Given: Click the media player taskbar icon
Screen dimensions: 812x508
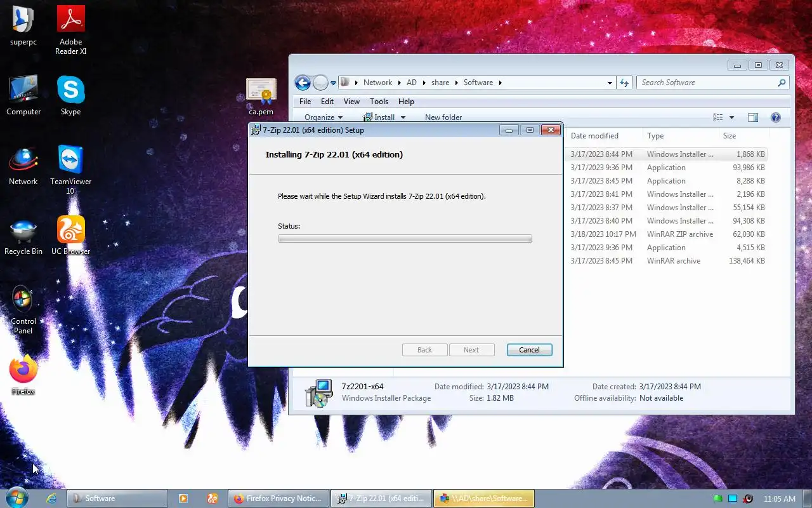Looking at the screenshot, I should (183, 498).
